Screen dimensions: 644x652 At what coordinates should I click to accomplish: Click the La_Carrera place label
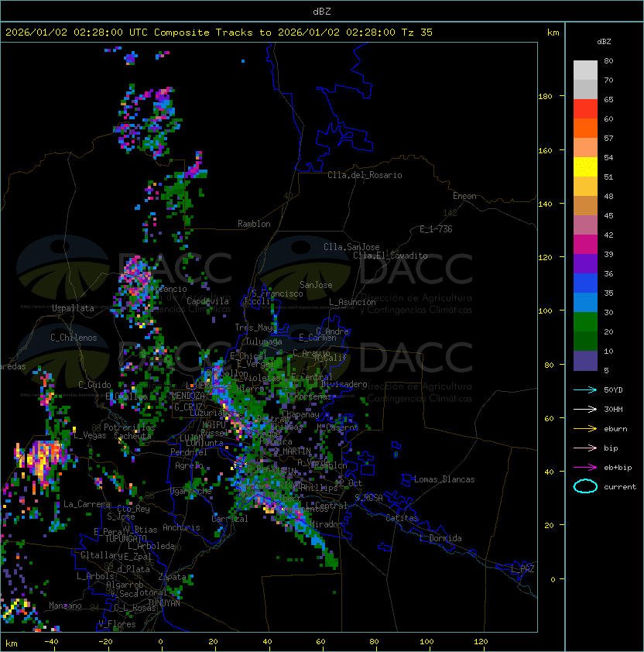(x=87, y=504)
